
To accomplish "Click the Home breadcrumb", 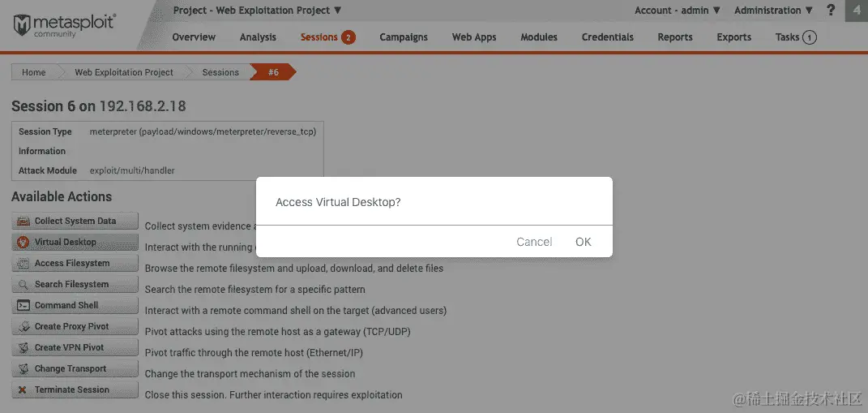I will [x=34, y=72].
